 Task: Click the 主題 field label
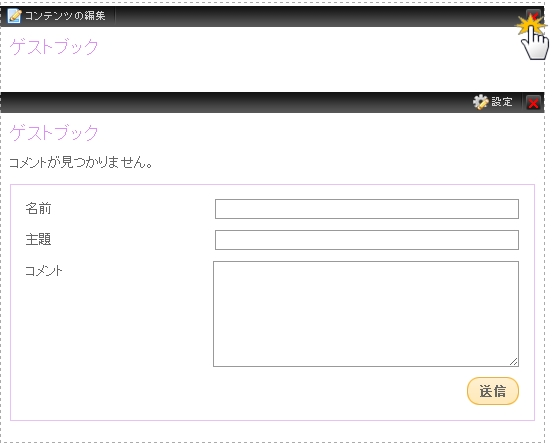[x=38, y=239]
